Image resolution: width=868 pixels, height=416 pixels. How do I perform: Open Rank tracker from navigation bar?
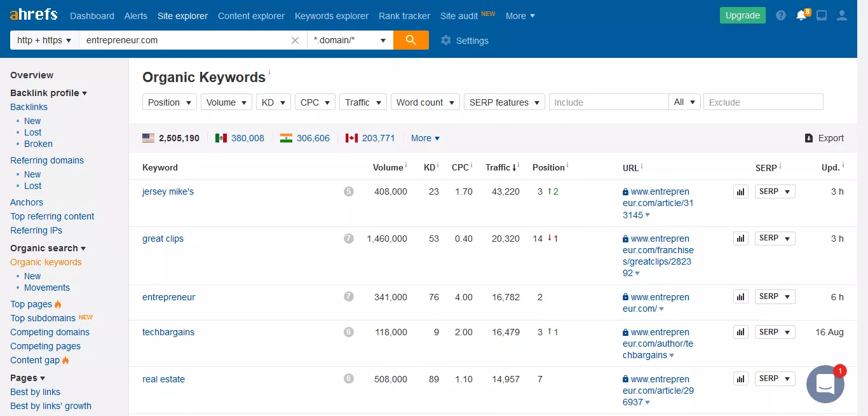(x=404, y=16)
